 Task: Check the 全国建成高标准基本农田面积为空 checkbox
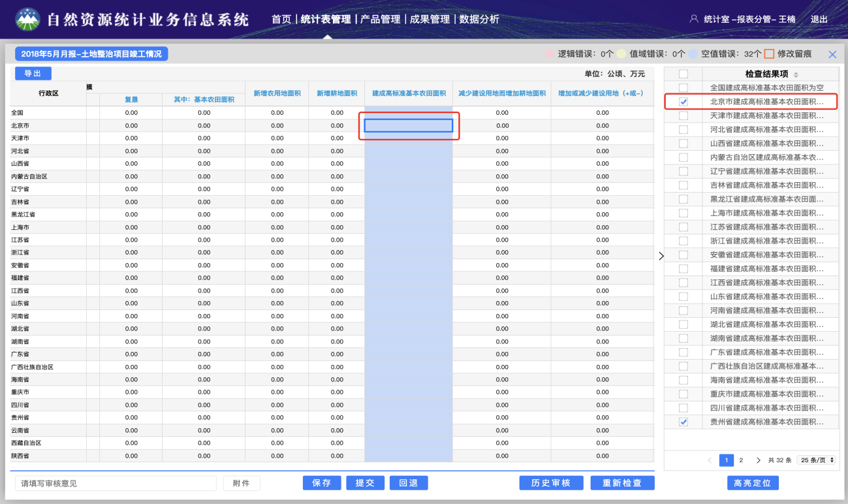[683, 87]
